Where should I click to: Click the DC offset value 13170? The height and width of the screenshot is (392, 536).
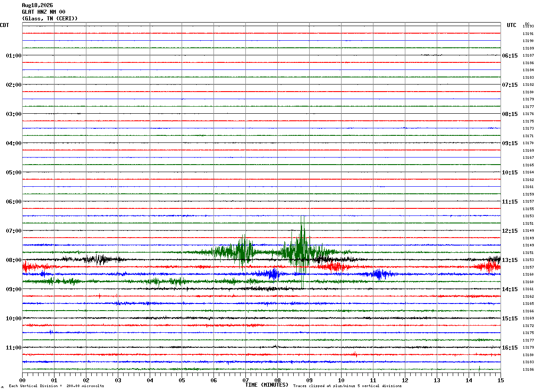tap(528, 143)
